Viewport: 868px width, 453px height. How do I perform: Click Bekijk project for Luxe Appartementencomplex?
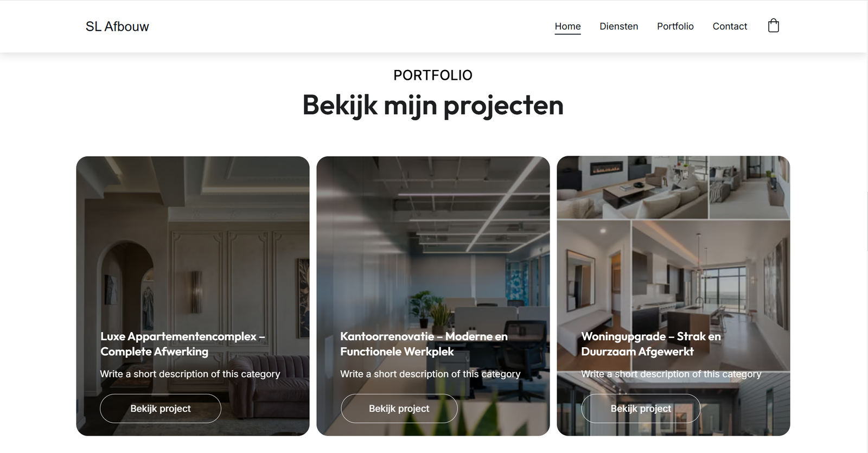161,409
